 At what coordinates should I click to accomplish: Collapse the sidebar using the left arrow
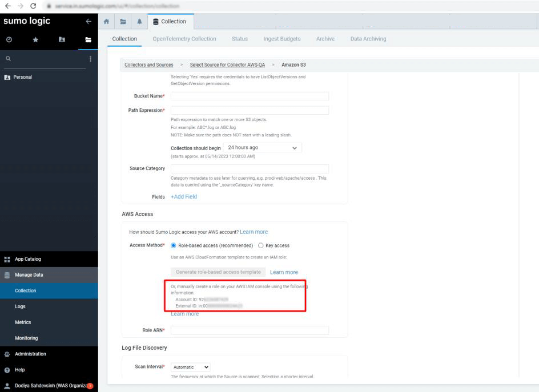tap(89, 21)
